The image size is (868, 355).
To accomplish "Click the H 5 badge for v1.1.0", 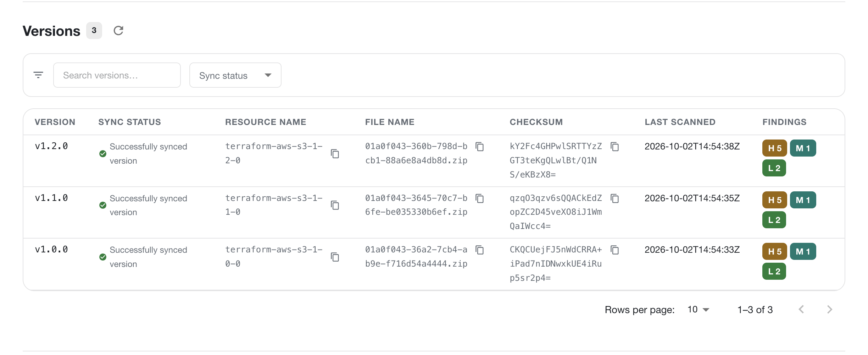I will point(775,200).
